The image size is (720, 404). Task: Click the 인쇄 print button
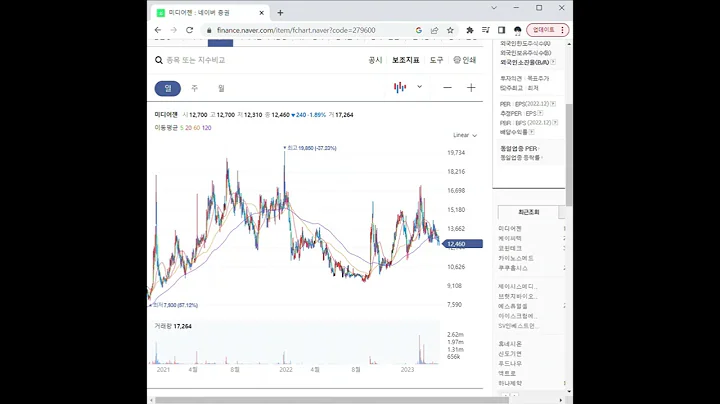click(465, 60)
